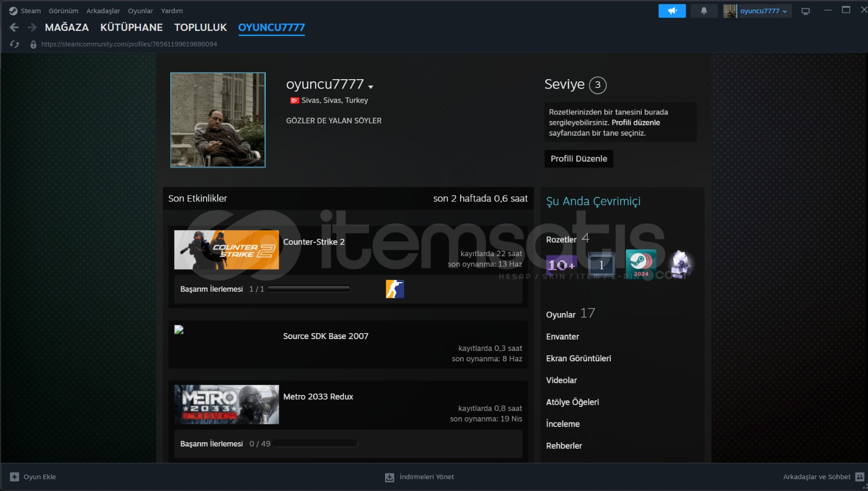Click the Profili Düzenle button
The width and height of the screenshot is (868, 491).
click(579, 158)
